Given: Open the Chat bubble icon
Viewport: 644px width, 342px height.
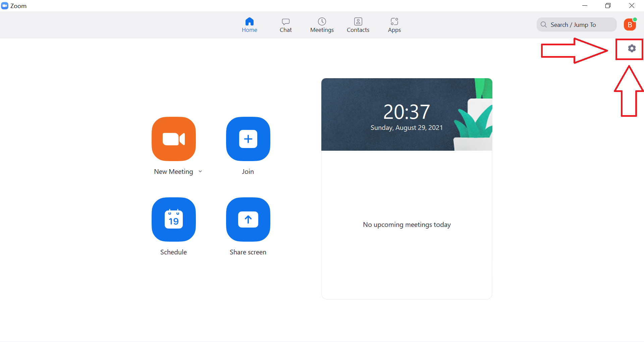Looking at the screenshot, I should (285, 21).
